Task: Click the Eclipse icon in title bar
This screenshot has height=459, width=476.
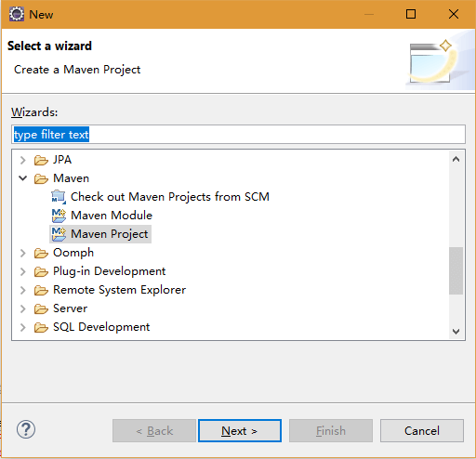Action: [x=17, y=14]
